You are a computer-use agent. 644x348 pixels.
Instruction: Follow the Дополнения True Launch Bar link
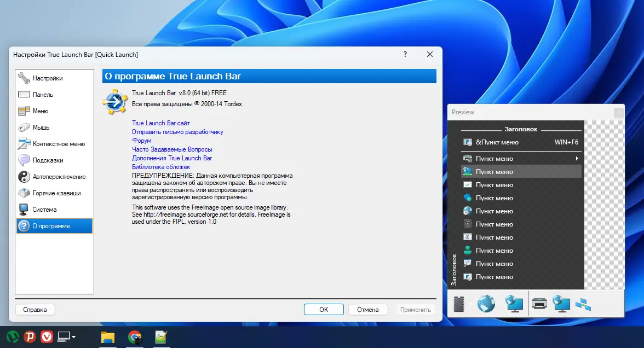[x=172, y=158]
